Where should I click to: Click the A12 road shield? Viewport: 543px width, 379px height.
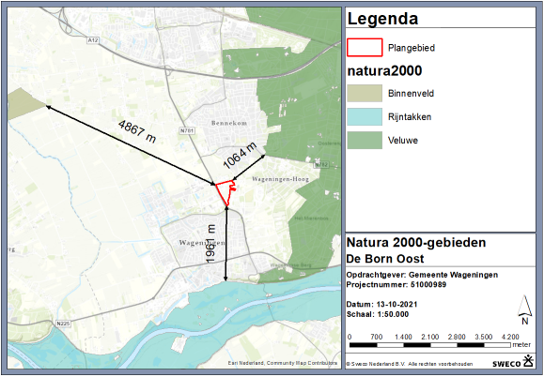click(92, 40)
